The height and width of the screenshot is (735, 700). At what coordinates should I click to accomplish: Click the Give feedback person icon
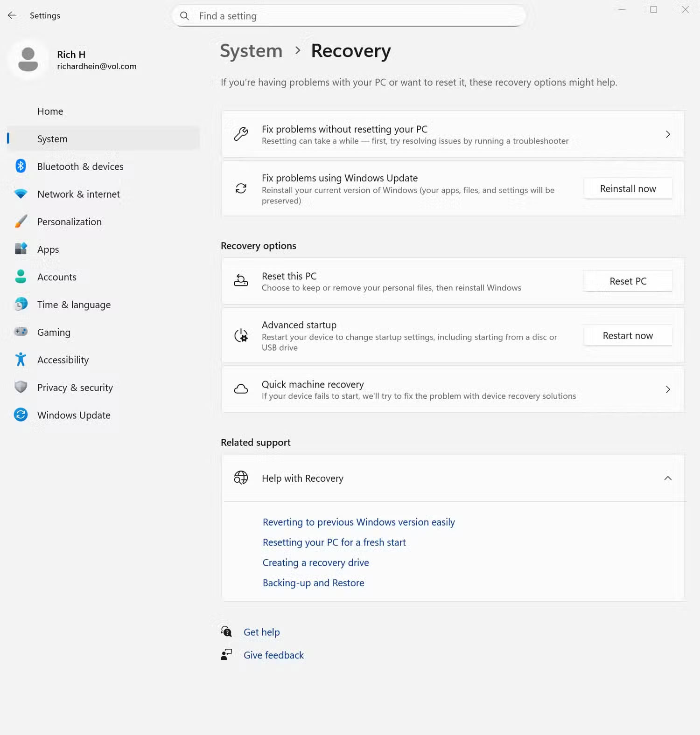(226, 654)
